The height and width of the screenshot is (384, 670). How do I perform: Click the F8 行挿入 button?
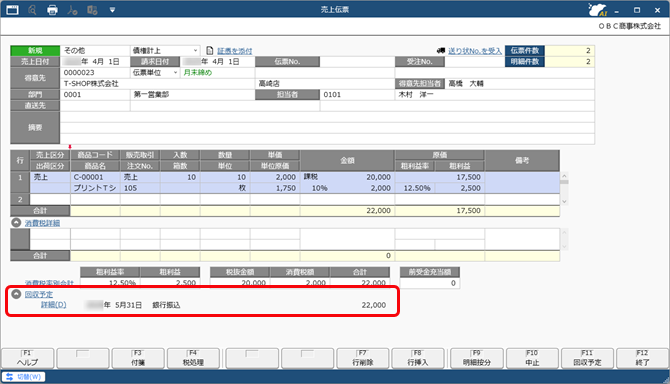[x=418, y=358]
